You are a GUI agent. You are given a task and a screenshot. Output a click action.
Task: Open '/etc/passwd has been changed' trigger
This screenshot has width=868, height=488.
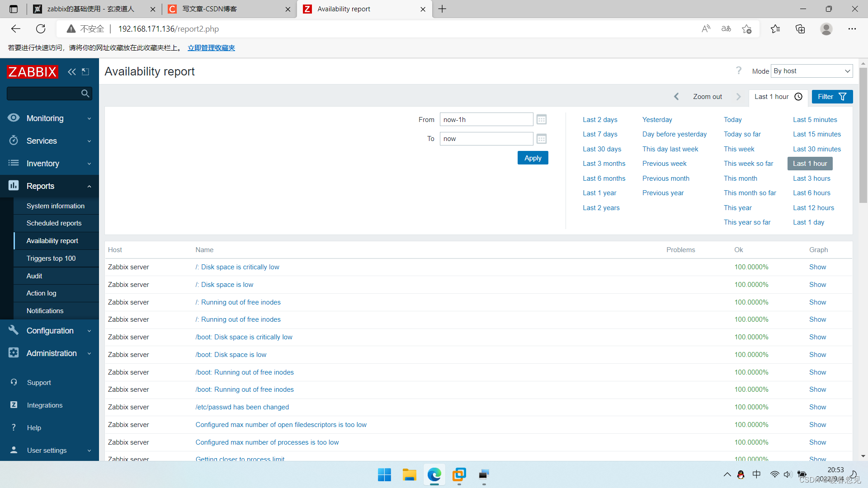pyautogui.click(x=242, y=407)
